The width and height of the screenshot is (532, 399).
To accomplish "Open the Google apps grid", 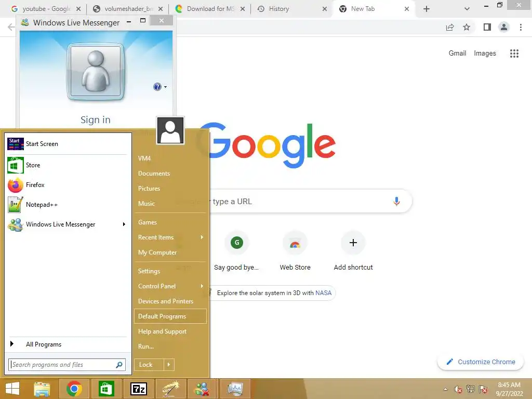I will click(514, 54).
